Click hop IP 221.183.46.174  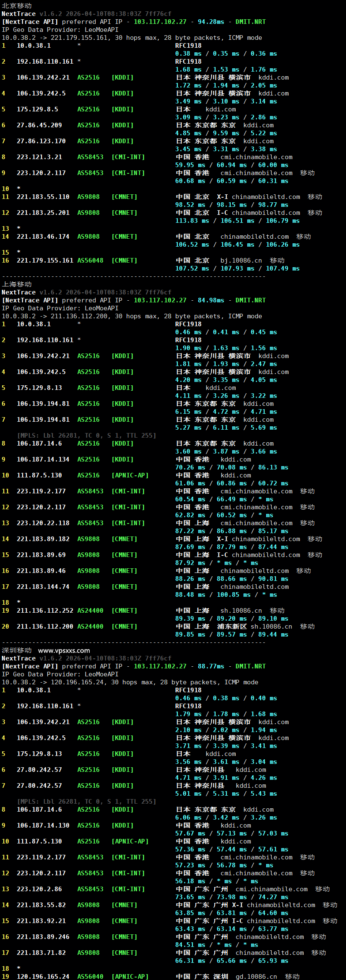[43, 237]
